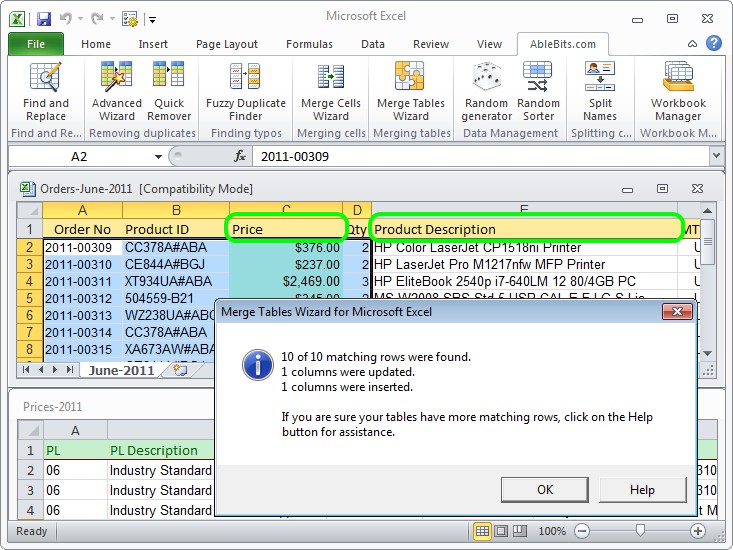This screenshot has height=550, width=733.
Task: Launch Quick Remover for duplicates
Action: point(169,92)
